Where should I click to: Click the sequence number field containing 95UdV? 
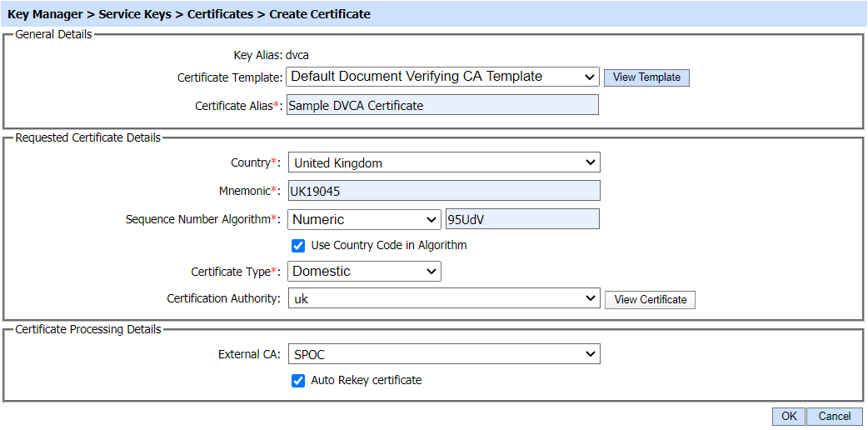pyautogui.click(x=522, y=219)
